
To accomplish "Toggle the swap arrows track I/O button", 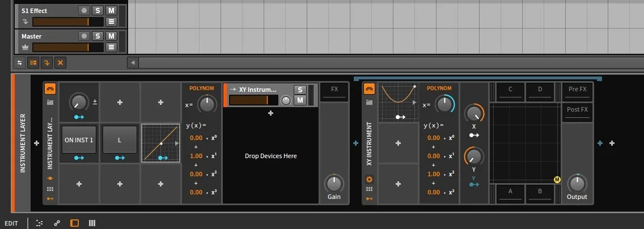I will (x=19, y=63).
